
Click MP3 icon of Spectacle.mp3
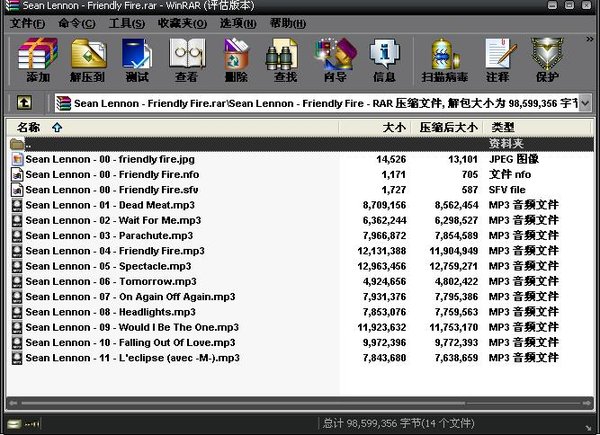click(x=17, y=266)
